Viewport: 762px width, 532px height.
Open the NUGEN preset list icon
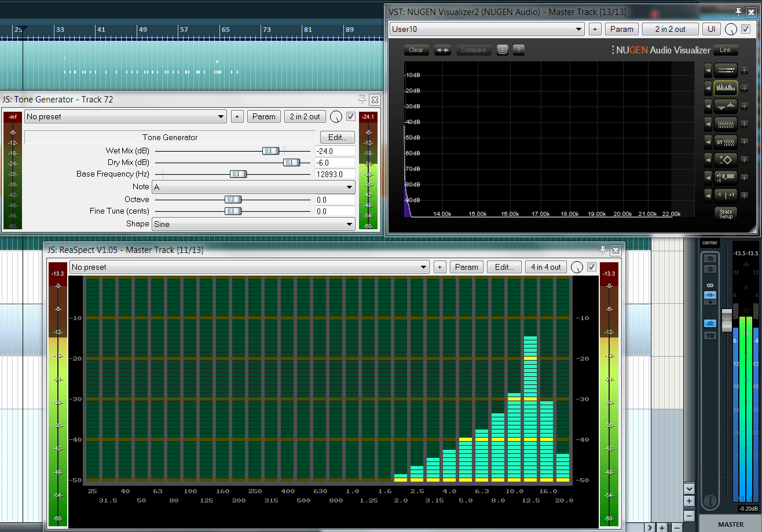tap(503, 50)
